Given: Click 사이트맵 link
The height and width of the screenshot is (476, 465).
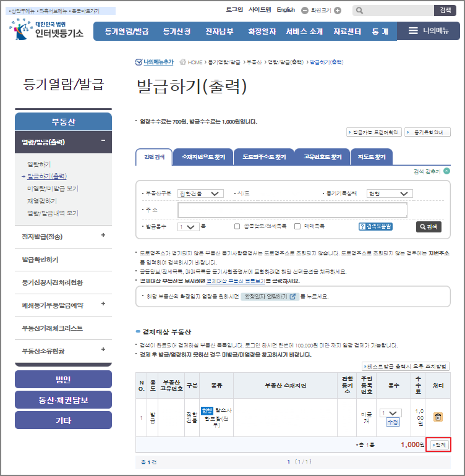Looking at the screenshot, I should pyautogui.click(x=260, y=10).
